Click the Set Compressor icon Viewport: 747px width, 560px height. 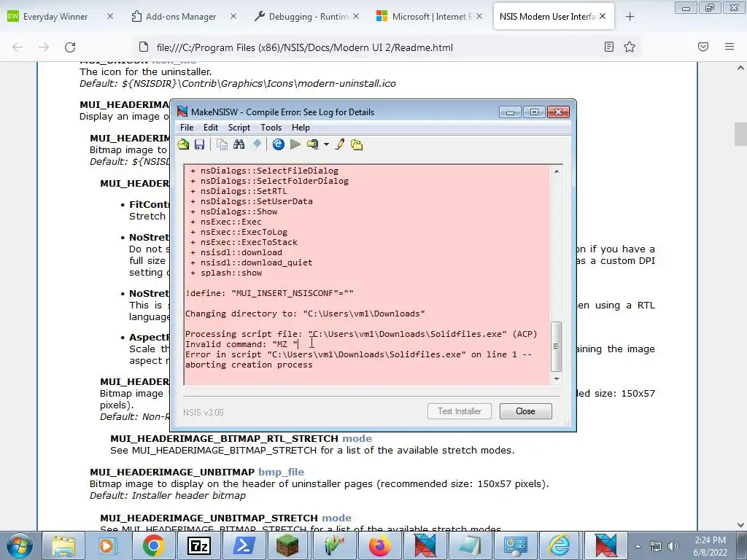pos(313,144)
